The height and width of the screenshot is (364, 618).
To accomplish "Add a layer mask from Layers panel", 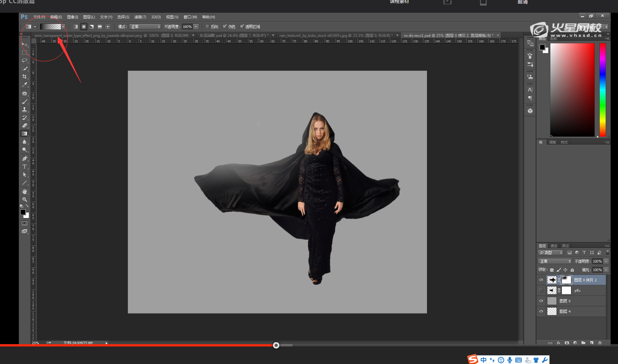I will [567, 343].
